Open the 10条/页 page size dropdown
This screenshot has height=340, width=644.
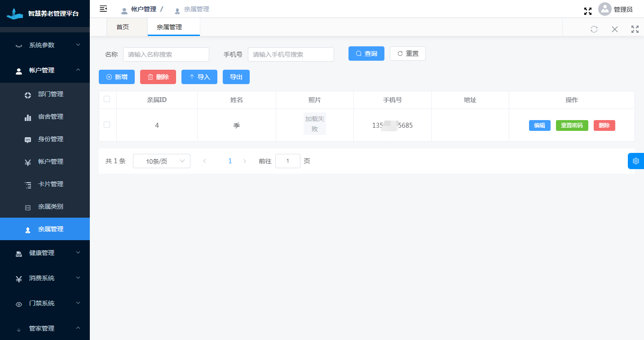point(161,161)
